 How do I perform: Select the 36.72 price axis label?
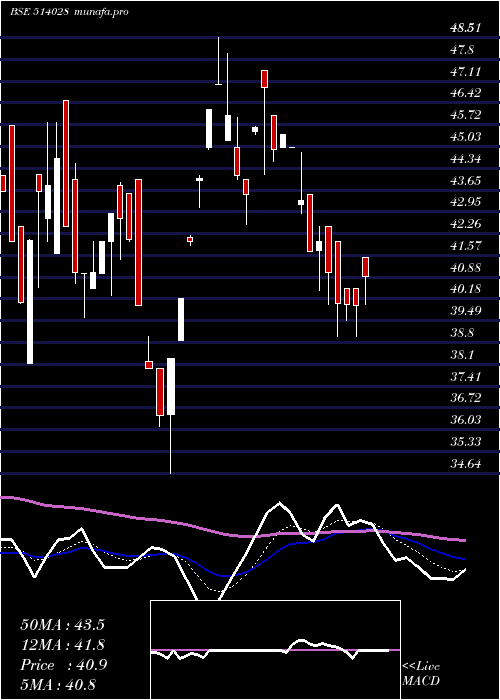coord(466,398)
